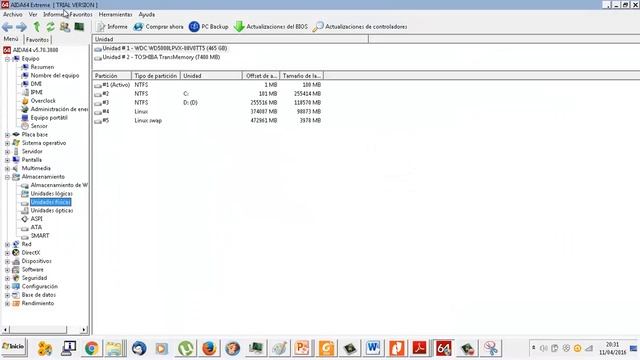Click Actualizaciones de controladores
Viewport: 640px width, 360px height.
point(360,27)
